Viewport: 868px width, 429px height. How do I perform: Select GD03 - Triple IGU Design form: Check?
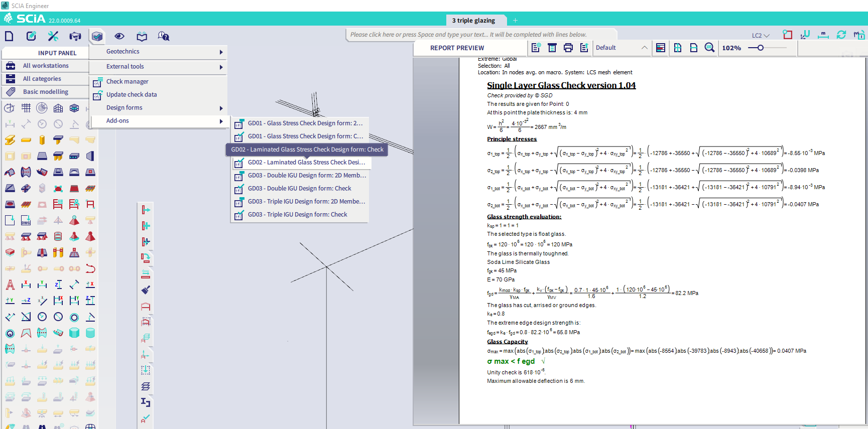(x=300, y=215)
